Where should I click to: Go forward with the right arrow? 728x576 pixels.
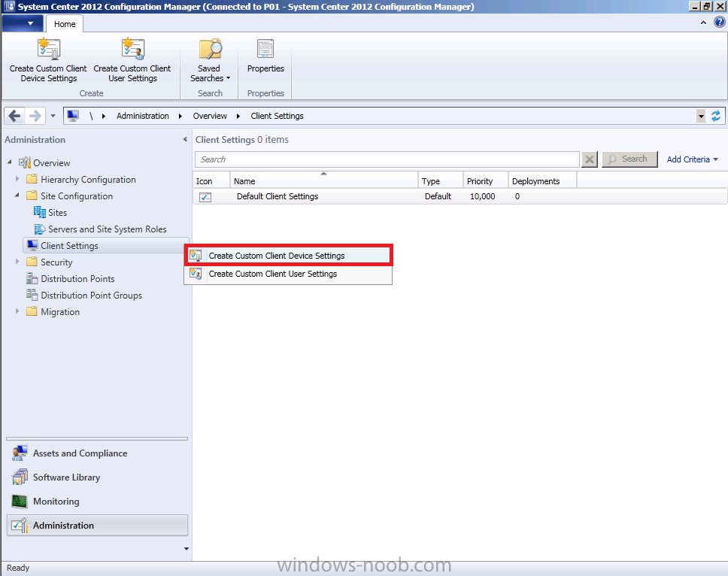[35, 116]
